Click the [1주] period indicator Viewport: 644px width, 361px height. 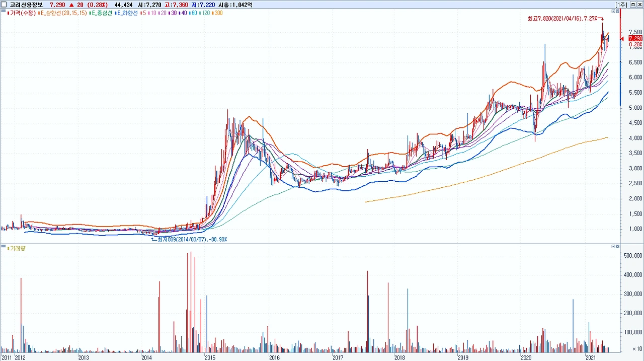coord(621,5)
